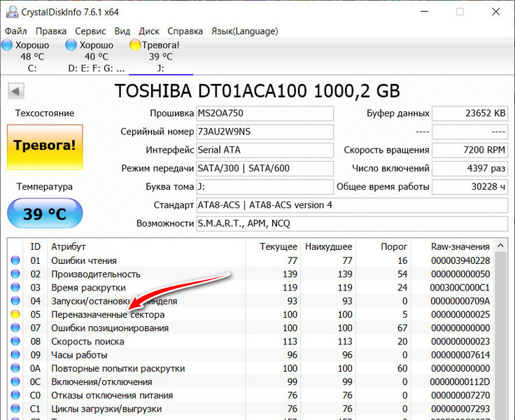Click blue status icon of disk D: E: F: G:
Viewport: 515px width, 420px height.
point(71,45)
